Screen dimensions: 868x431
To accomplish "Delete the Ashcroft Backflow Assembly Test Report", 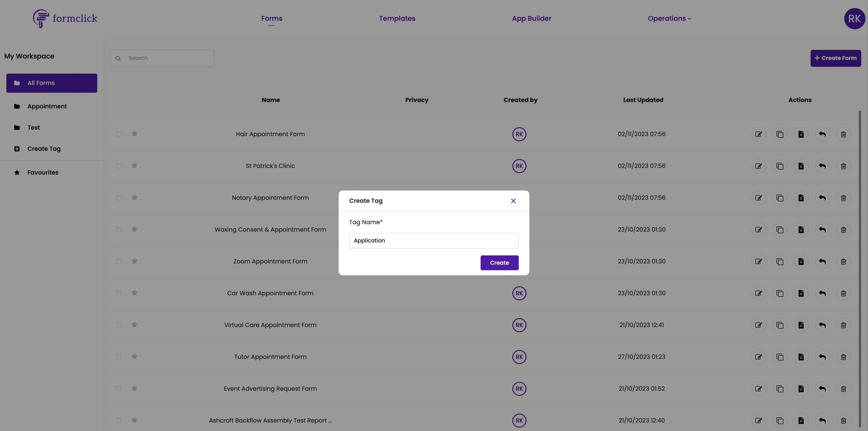I will (843, 421).
